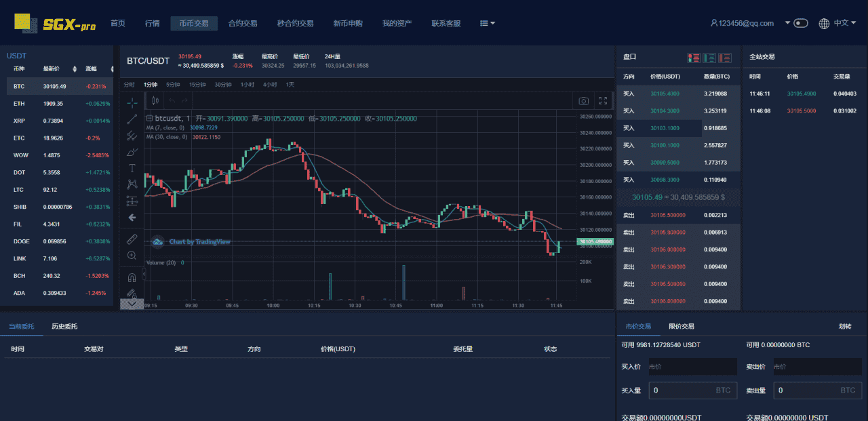Pick the ruler measure tool
The height and width of the screenshot is (421, 868).
pyautogui.click(x=132, y=239)
